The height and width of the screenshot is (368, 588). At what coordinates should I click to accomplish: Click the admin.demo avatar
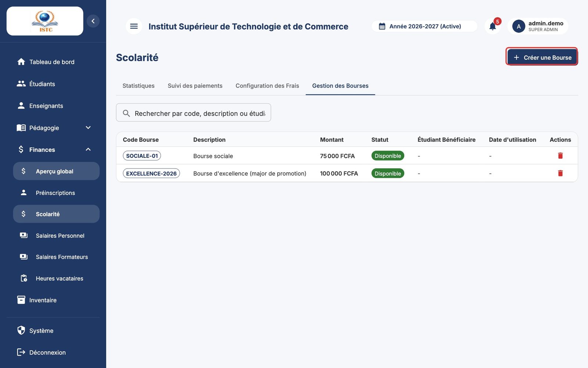(519, 26)
